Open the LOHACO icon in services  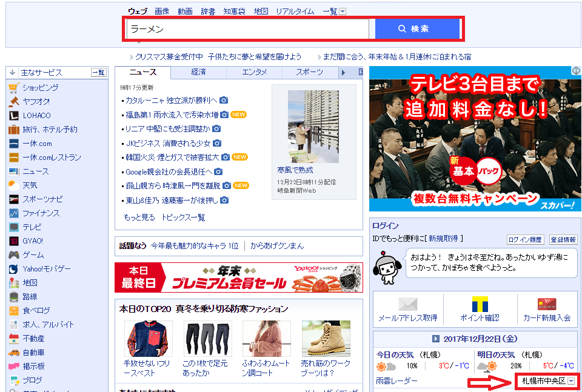tap(13, 115)
